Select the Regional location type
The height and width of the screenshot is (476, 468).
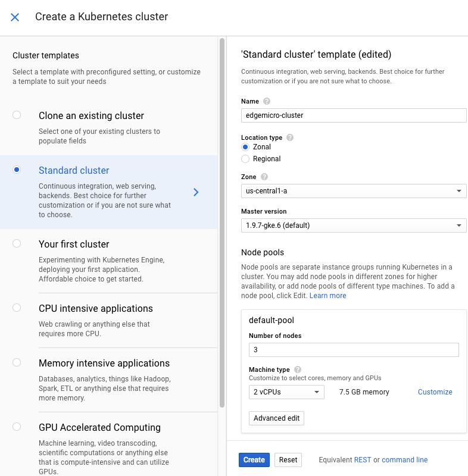tap(245, 159)
